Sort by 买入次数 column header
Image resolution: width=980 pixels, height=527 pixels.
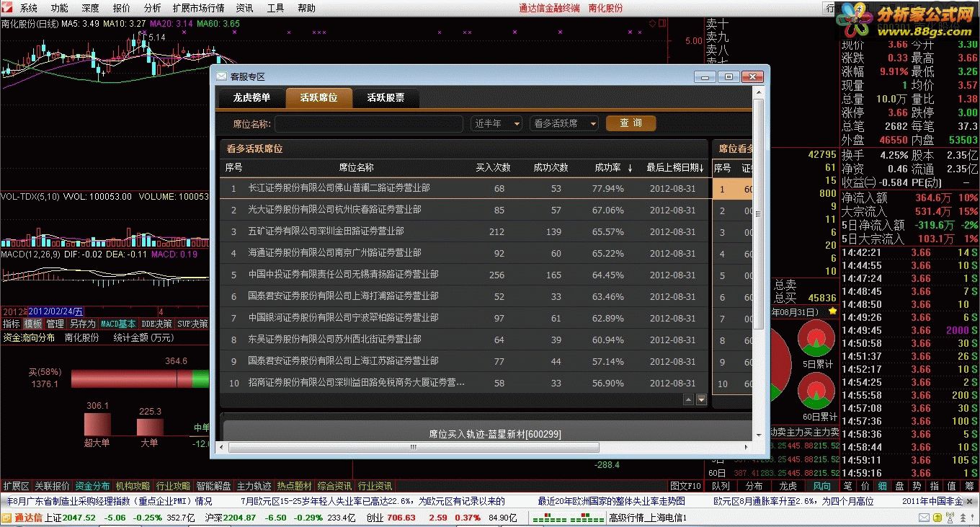(493, 167)
